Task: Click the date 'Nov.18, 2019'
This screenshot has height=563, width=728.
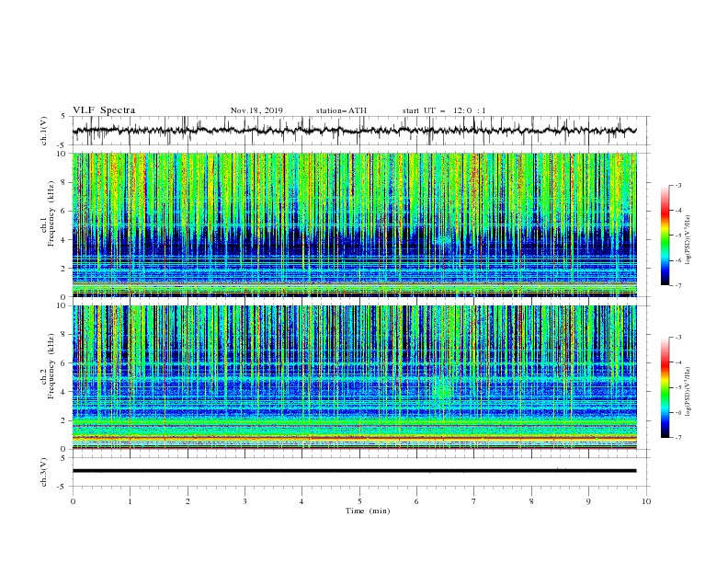Action: 256,110
